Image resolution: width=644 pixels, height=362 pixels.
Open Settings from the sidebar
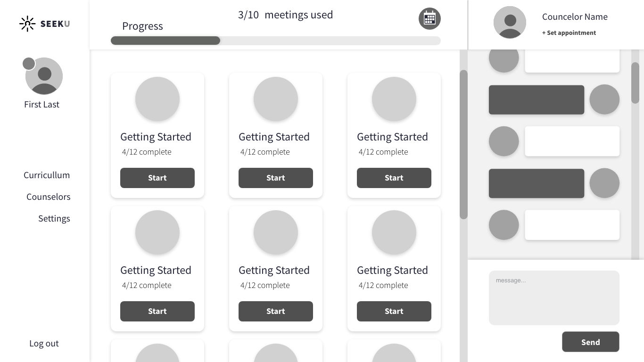[54, 219]
